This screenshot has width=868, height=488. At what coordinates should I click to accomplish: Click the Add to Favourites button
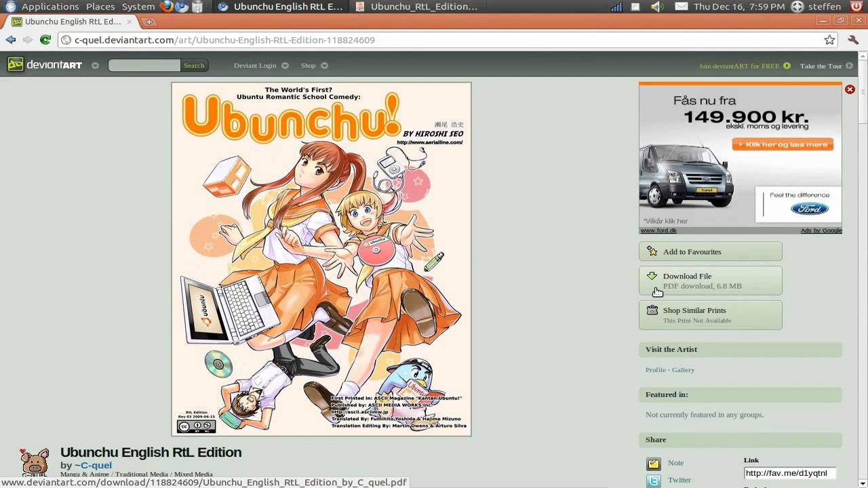point(710,251)
